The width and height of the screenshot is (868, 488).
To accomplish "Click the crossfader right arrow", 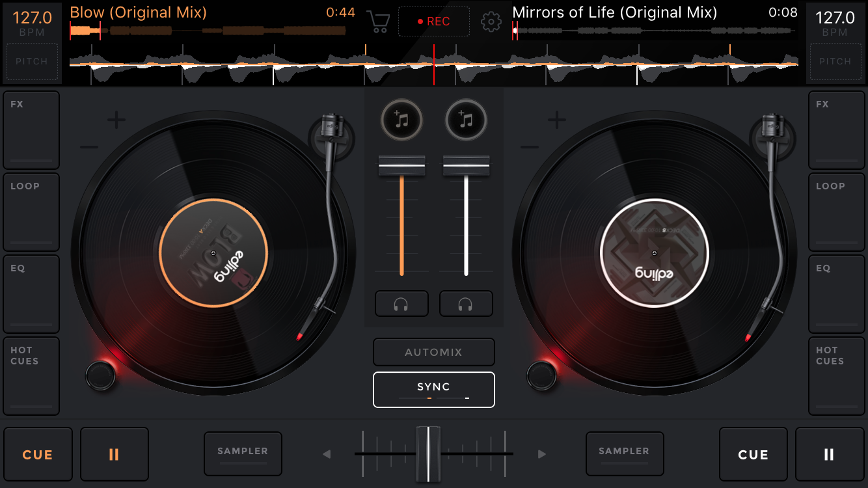I will click(541, 454).
